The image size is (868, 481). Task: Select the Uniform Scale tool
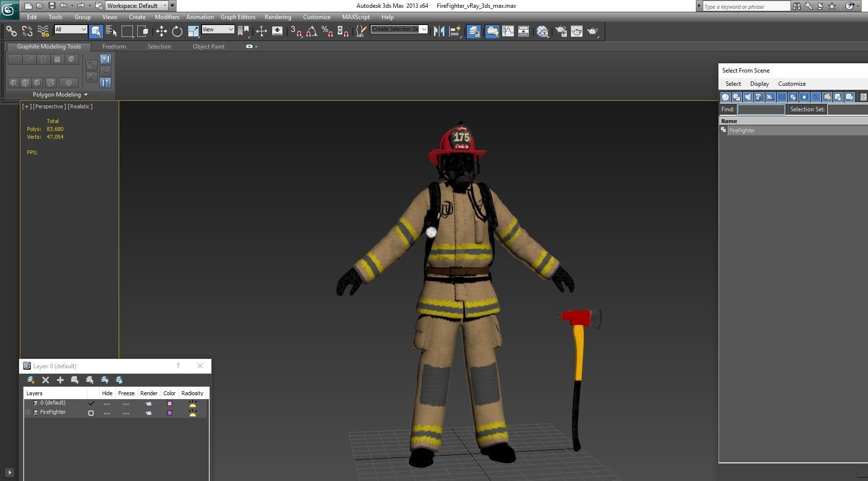click(193, 31)
